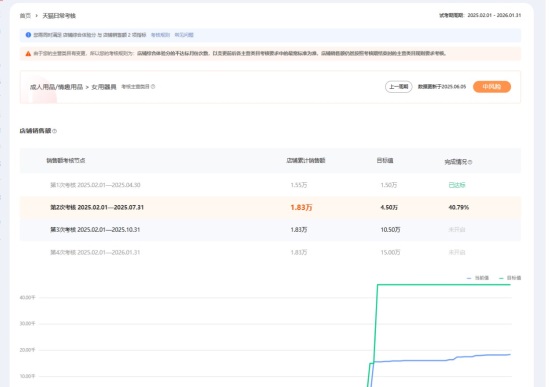Click the breadcrumb arrow after 首页

click(36, 15)
